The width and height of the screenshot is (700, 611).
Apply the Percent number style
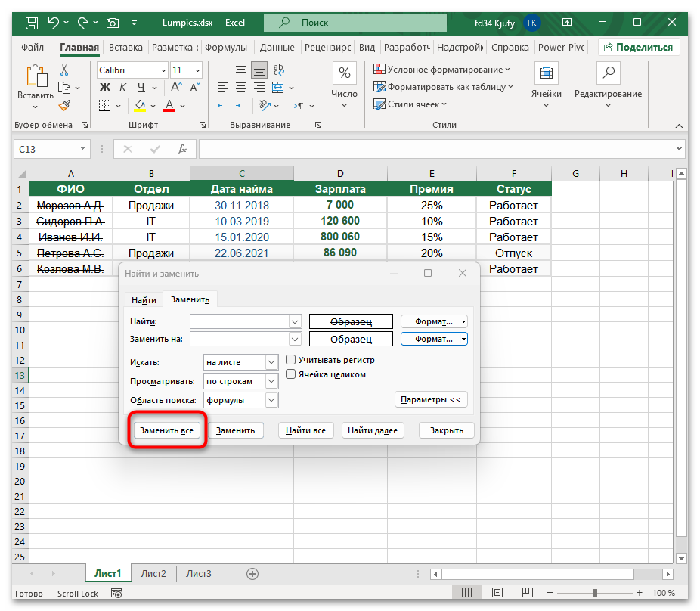click(x=344, y=73)
